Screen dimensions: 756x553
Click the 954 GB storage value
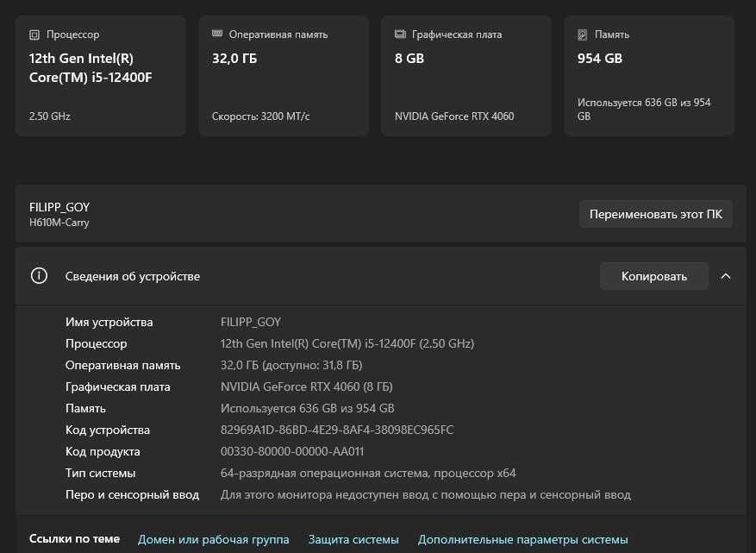pyautogui.click(x=600, y=59)
